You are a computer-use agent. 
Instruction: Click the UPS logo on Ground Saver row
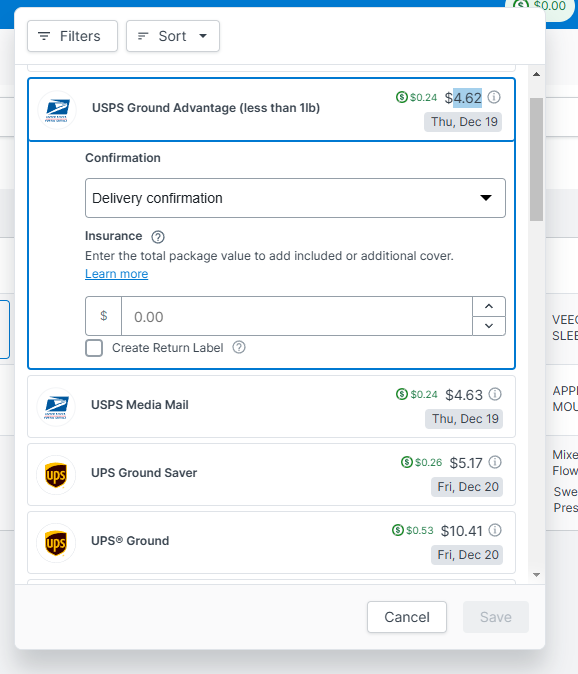56,475
